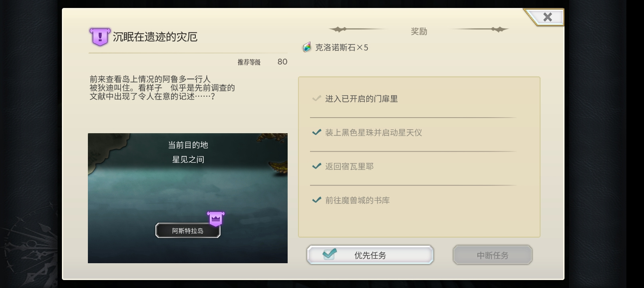
Task: Click the 当前目的地 label on the map
Action: point(188,145)
